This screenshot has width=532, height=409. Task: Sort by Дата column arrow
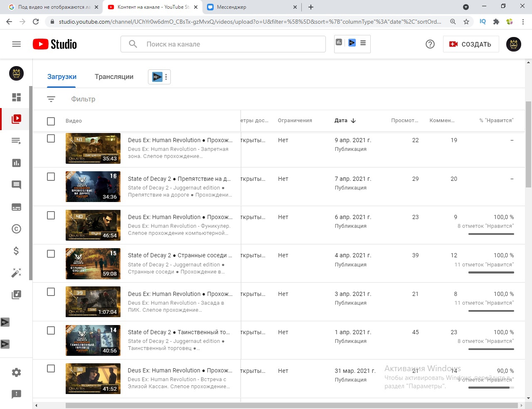[353, 121]
